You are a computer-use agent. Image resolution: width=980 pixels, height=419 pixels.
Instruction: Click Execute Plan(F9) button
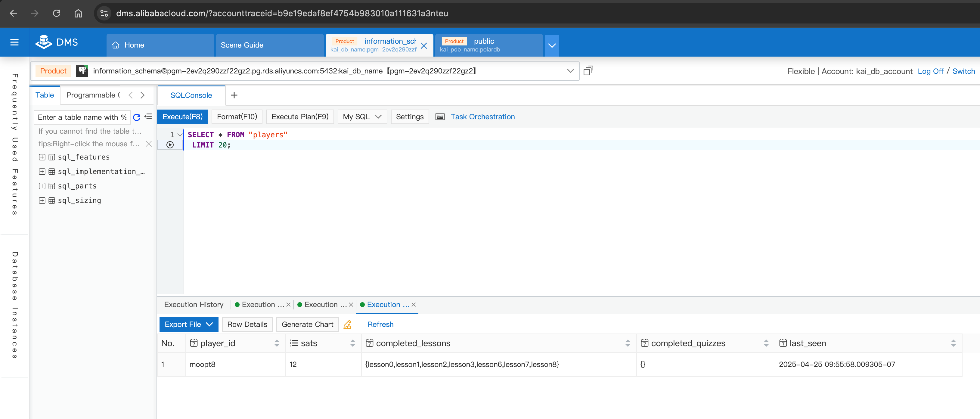300,117
